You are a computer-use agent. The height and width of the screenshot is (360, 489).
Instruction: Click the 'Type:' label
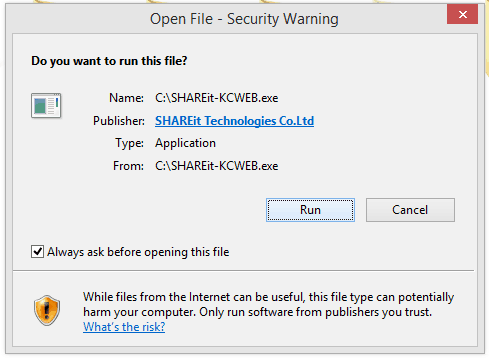pos(130,143)
